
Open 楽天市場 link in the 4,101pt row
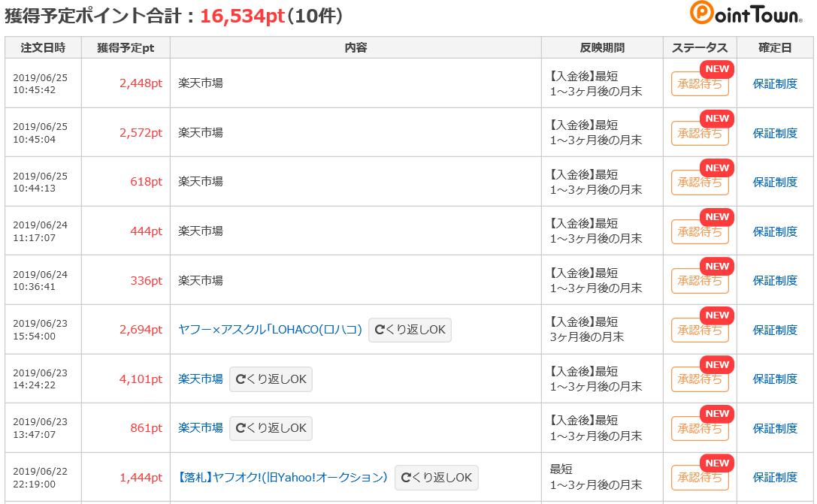pyautogui.click(x=201, y=379)
